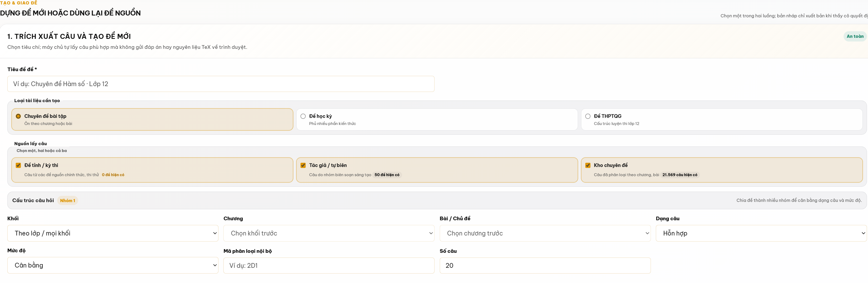Expand the Mức độ Cân bằng dropdown
The width and height of the screenshot is (868, 283).
[x=112, y=265]
